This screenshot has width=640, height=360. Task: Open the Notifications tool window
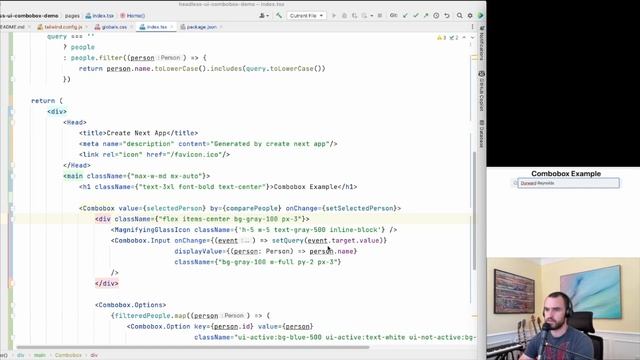pos(482,43)
